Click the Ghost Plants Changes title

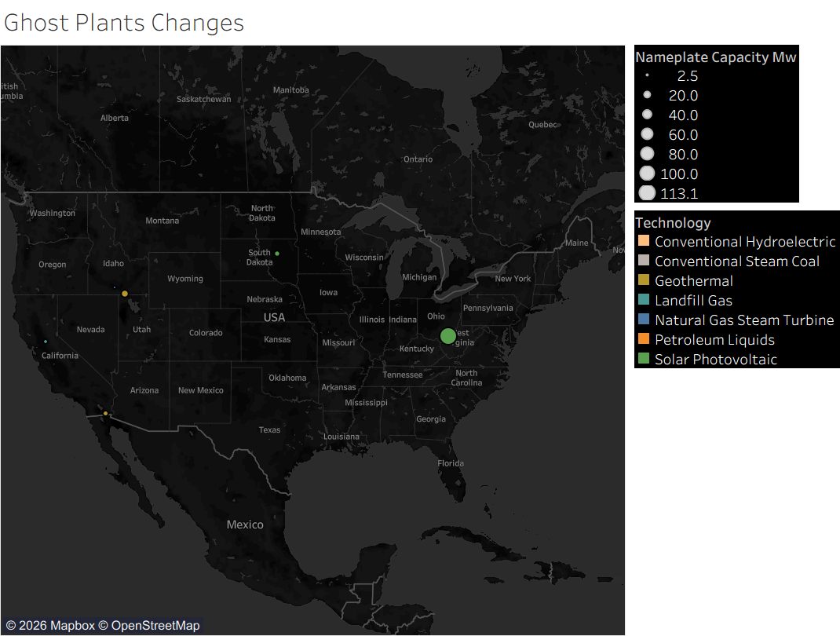[124, 23]
